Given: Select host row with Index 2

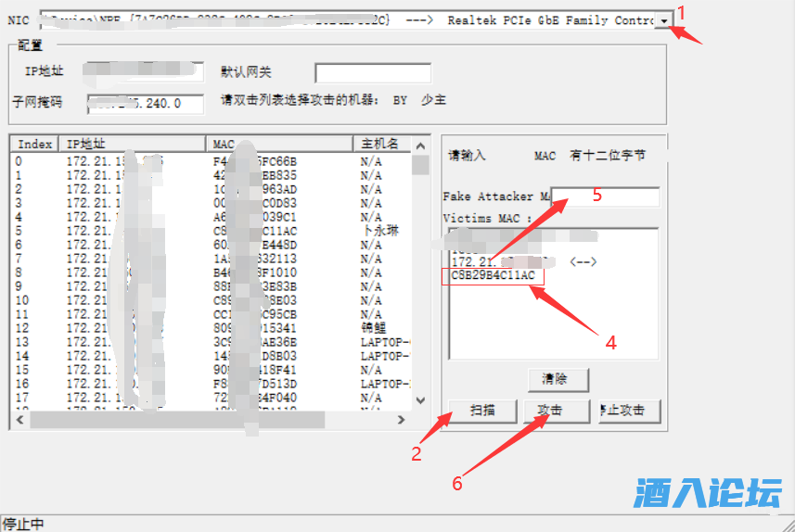Looking at the screenshot, I should coord(211,189).
